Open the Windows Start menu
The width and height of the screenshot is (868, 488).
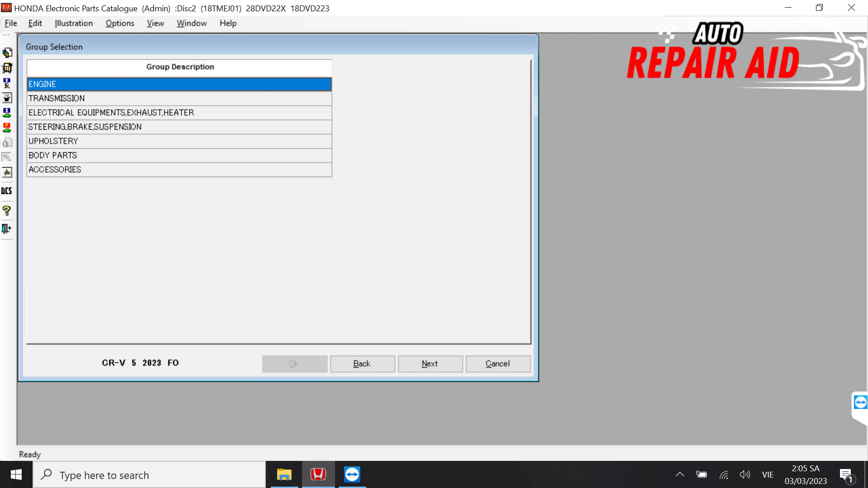16,474
